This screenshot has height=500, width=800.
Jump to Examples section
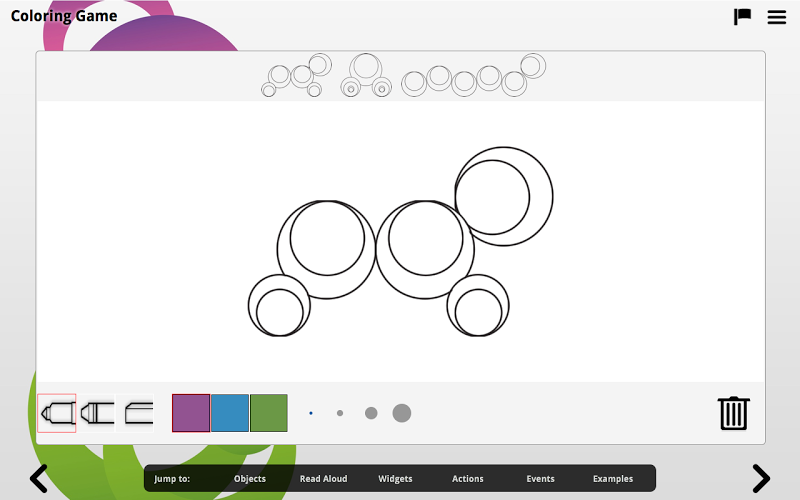pyautogui.click(x=613, y=479)
